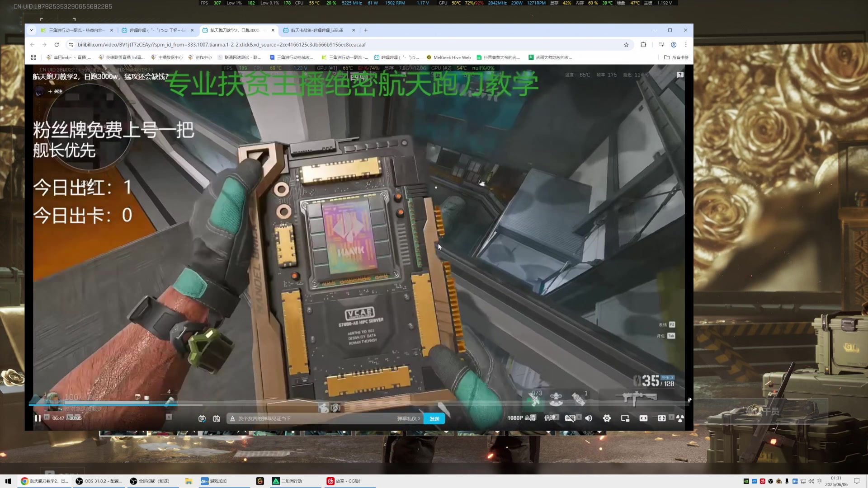Image resolution: width=868 pixels, height=488 pixels.
Task: Bookmark this page with the star icon
Action: tap(626, 45)
